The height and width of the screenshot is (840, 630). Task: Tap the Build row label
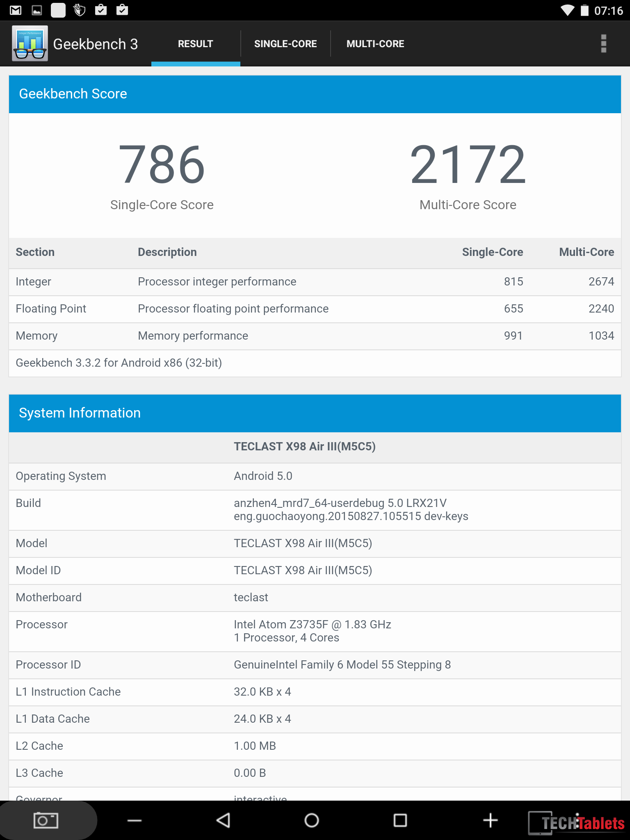tap(28, 503)
